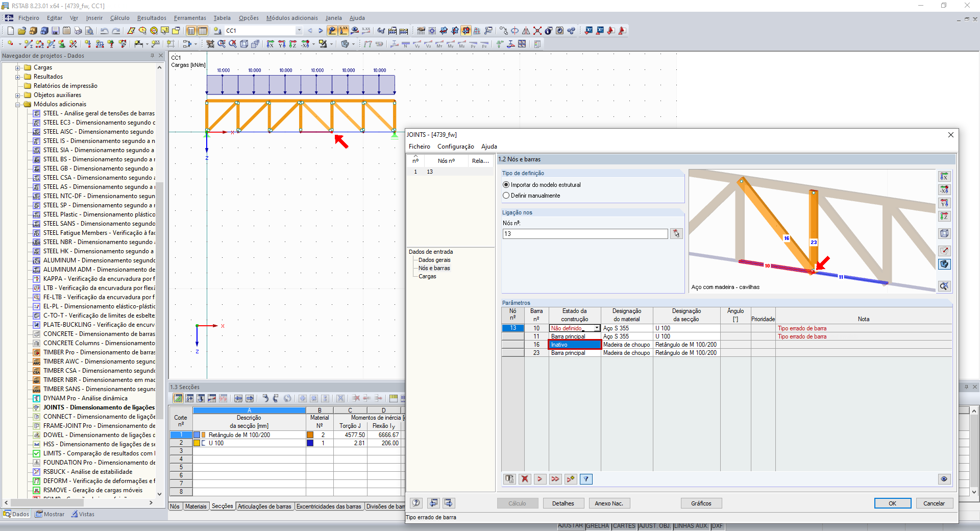
Task: Click the view in Z direction icon in dialog
Action: [944, 216]
